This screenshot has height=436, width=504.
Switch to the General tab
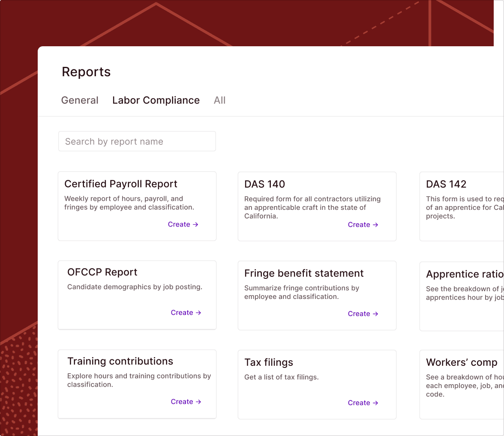coord(80,100)
